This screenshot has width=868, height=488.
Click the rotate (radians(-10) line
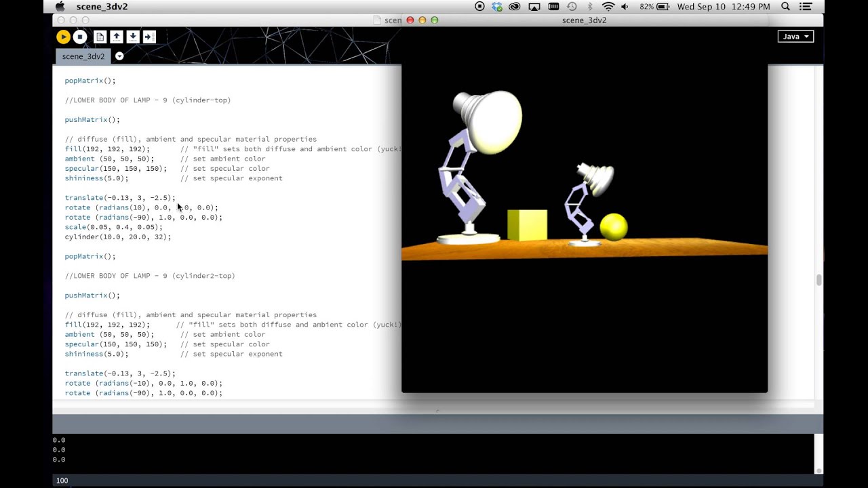(x=143, y=383)
